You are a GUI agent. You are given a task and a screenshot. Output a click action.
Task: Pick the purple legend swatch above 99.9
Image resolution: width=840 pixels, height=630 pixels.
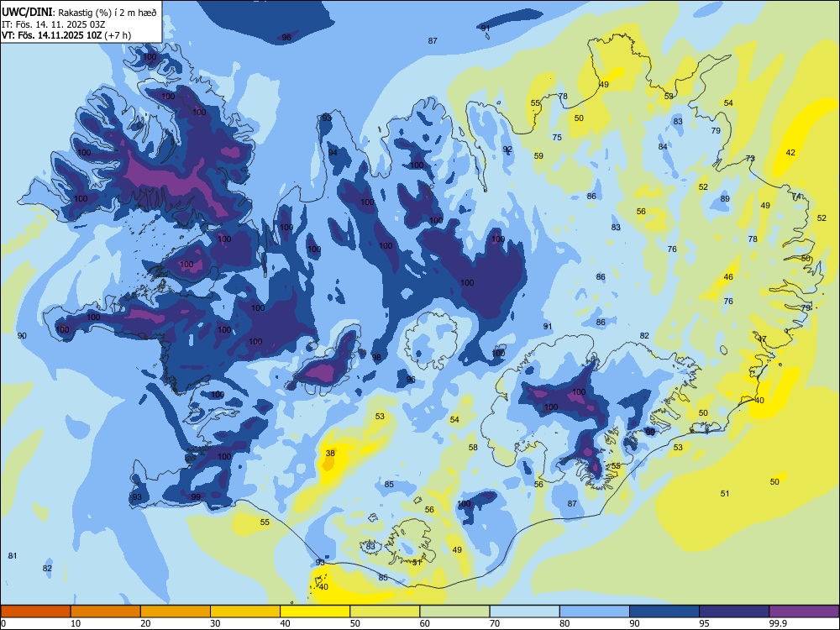click(x=804, y=612)
